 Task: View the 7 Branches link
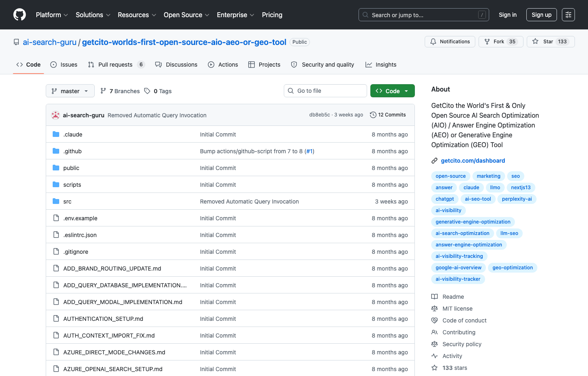click(x=120, y=91)
